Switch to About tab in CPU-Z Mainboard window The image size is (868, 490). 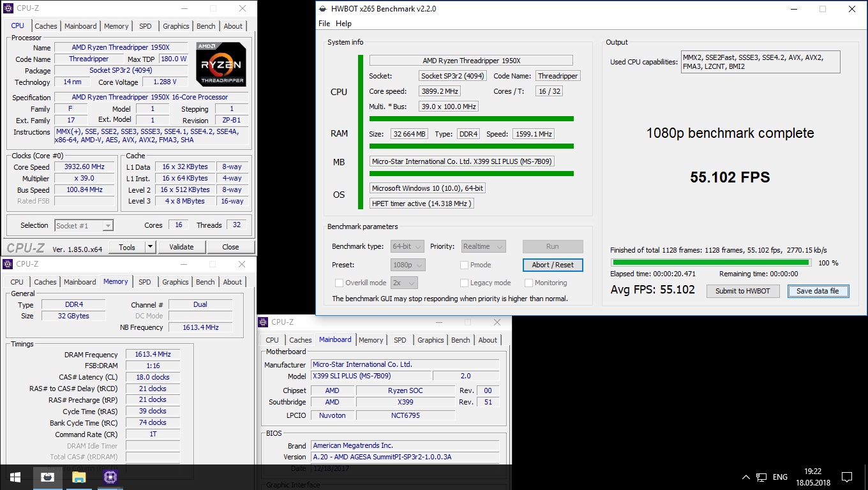488,340
